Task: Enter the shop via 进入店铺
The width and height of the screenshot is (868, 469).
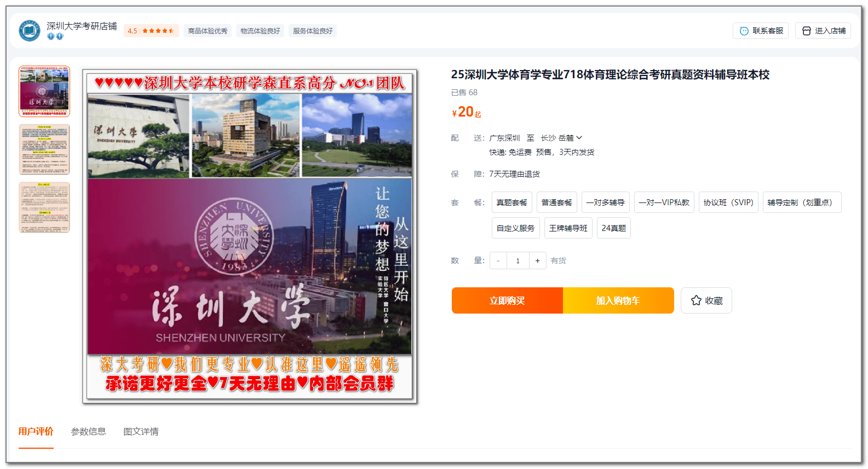Action: (x=823, y=31)
